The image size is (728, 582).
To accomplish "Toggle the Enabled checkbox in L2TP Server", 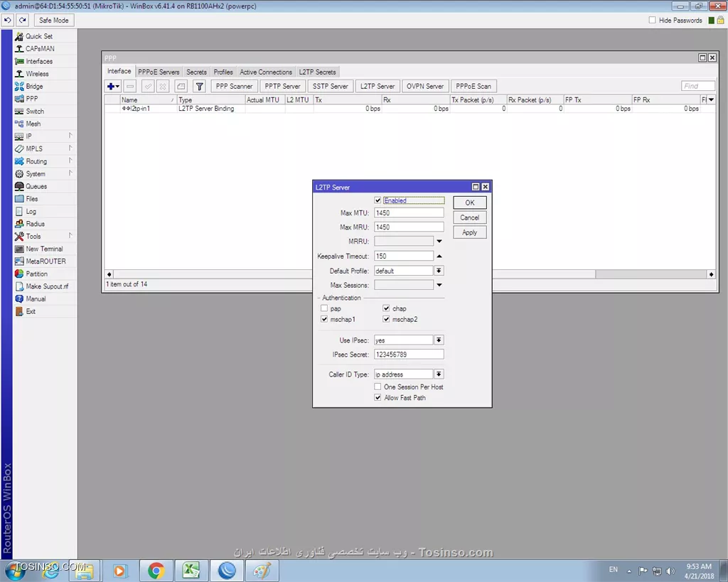I will pyautogui.click(x=378, y=200).
